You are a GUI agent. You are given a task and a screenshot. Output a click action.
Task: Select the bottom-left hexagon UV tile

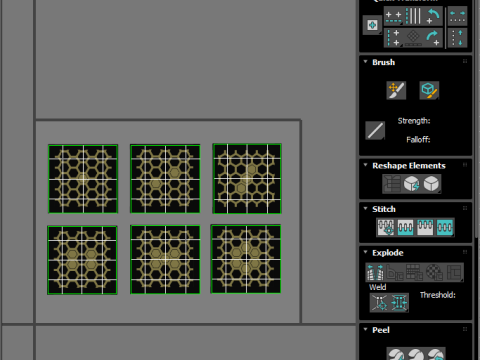[x=82, y=260]
